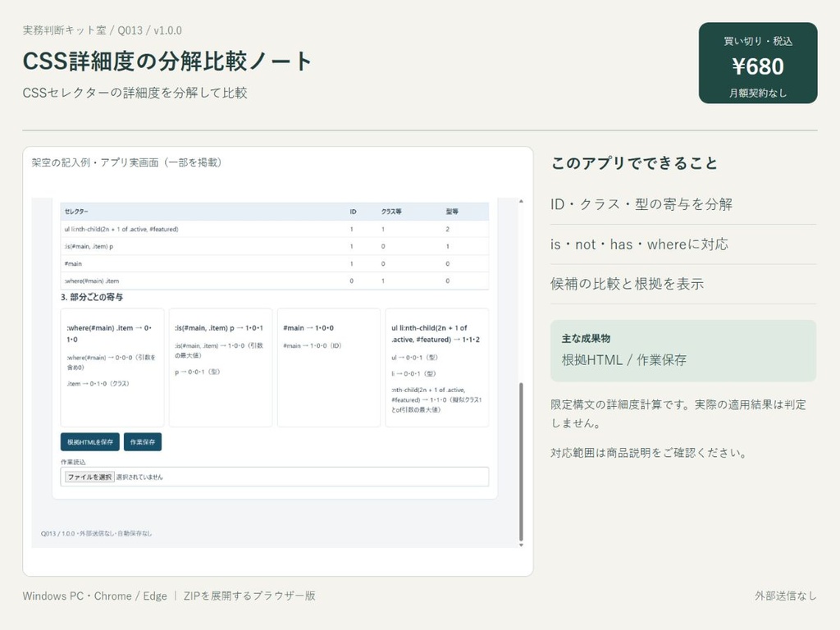840x630 pixels.
Task: Click the 主な成果物 box label
Action: tap(586, 339)
